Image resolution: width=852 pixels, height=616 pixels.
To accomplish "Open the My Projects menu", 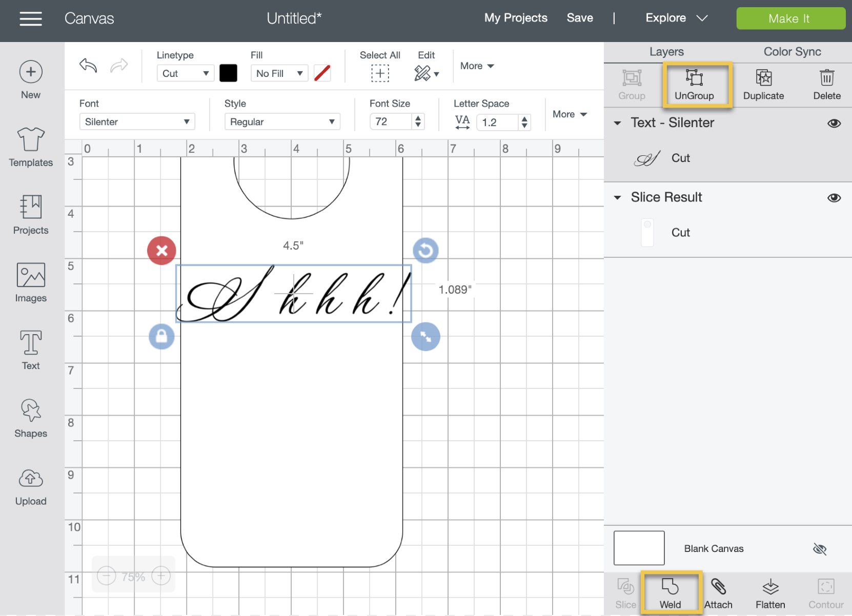I will point(516,18).
